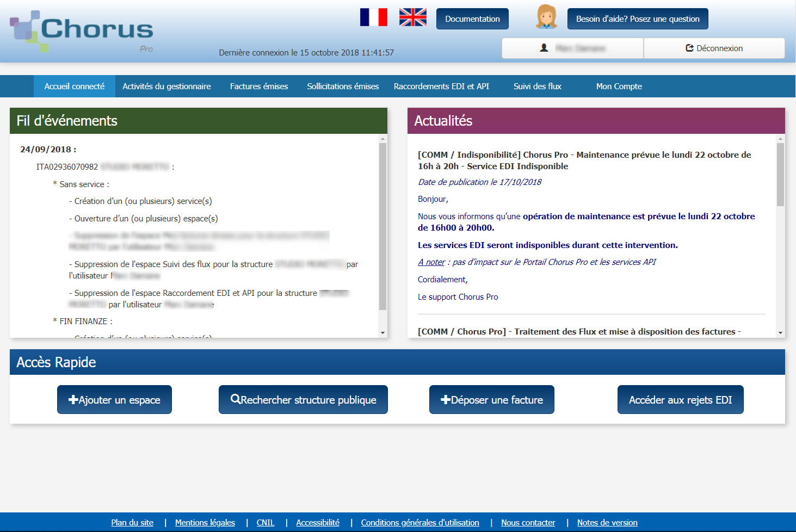
Task: Select the Mon Compte menu item
Action: pos(619,86)
